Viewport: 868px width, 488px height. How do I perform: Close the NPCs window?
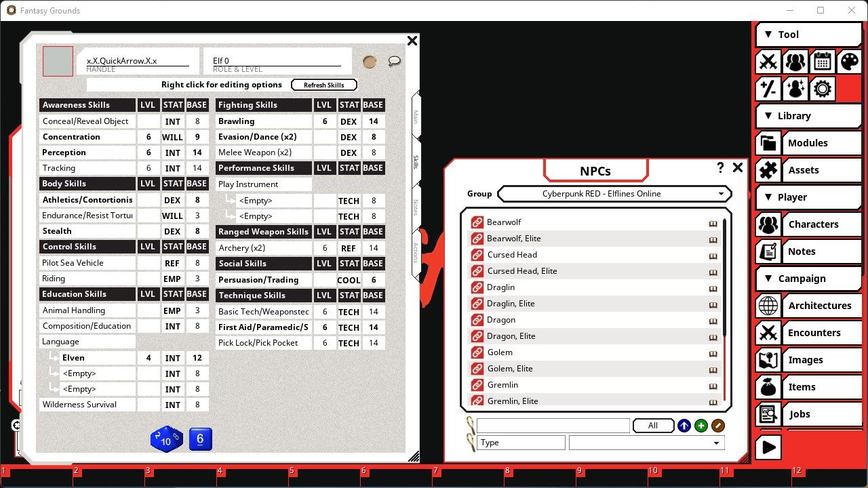pyautogui.click(x=738, y=167)
